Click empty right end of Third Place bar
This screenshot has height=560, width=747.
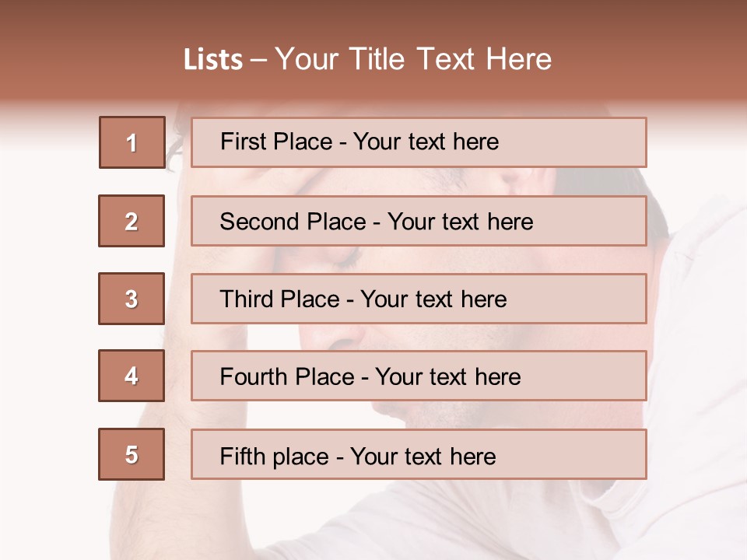point(599,299)
